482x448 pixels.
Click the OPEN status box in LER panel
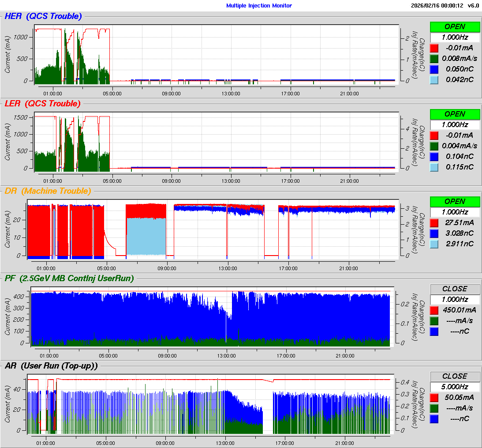click(x=455, y=114)
